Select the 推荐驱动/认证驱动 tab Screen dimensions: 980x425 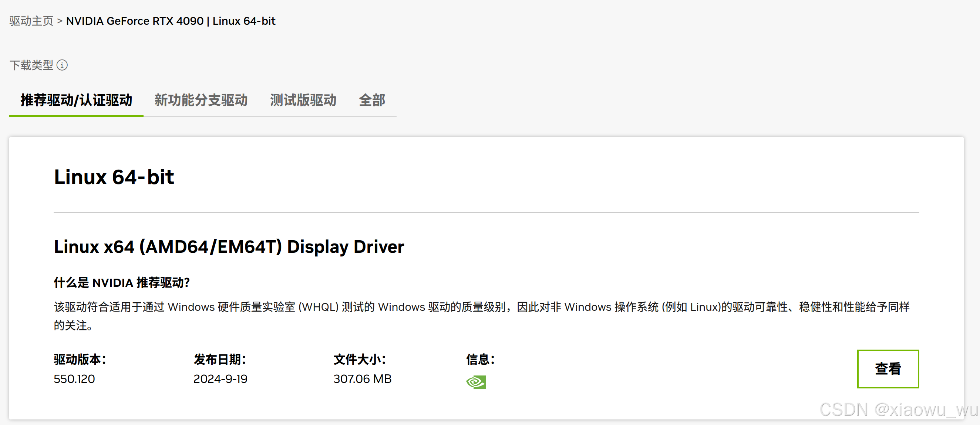pyautogui.click(x=76, y=101)
